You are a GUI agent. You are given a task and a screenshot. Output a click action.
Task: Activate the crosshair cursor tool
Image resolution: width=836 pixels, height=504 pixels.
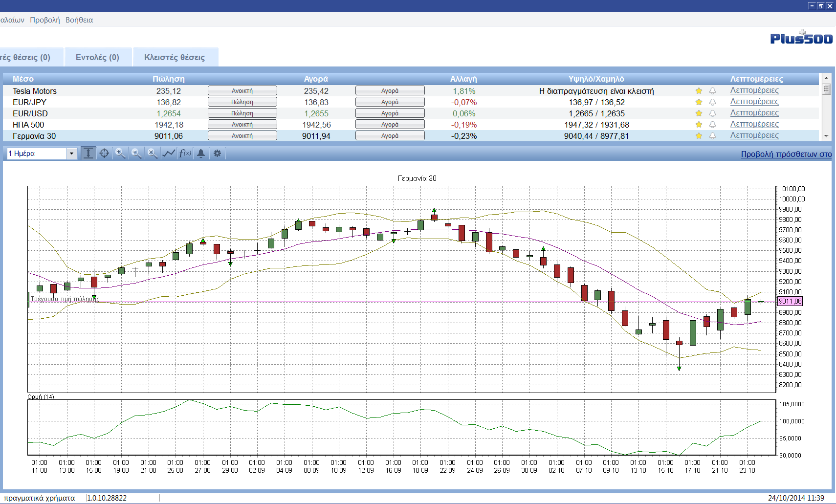pyautogui.click(x=104, y=153)
